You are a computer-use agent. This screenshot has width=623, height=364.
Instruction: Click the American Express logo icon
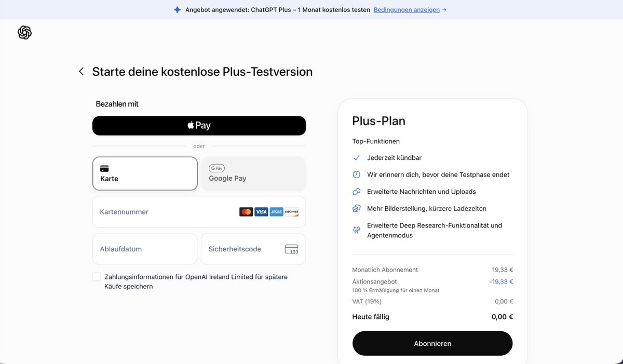[x=276, y=212]
